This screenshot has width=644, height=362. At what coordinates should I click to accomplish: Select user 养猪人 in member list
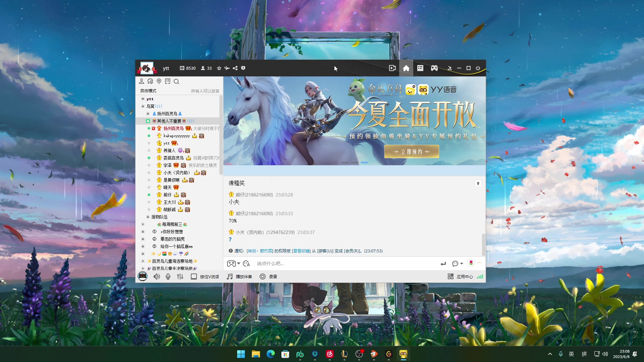pos(169,150)
